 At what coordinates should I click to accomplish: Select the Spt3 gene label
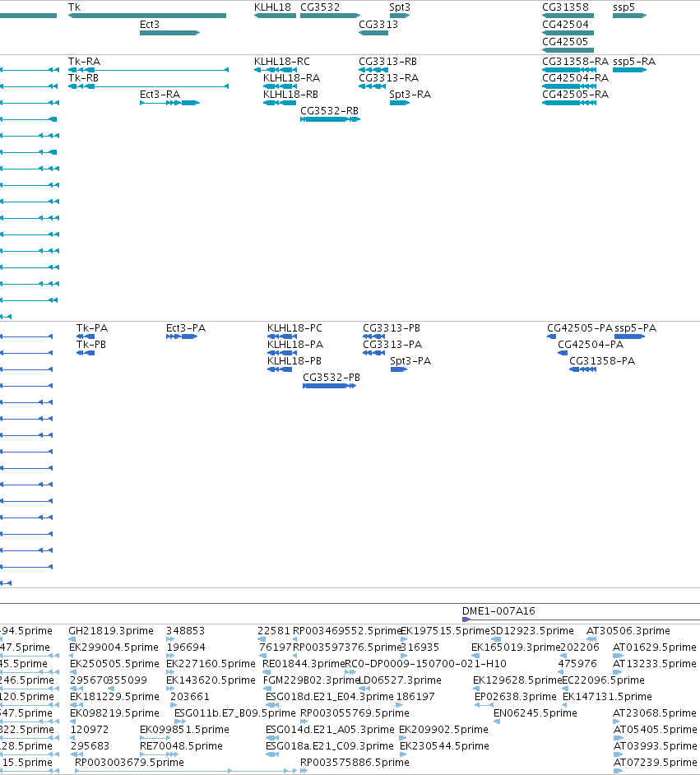point(400,7)
